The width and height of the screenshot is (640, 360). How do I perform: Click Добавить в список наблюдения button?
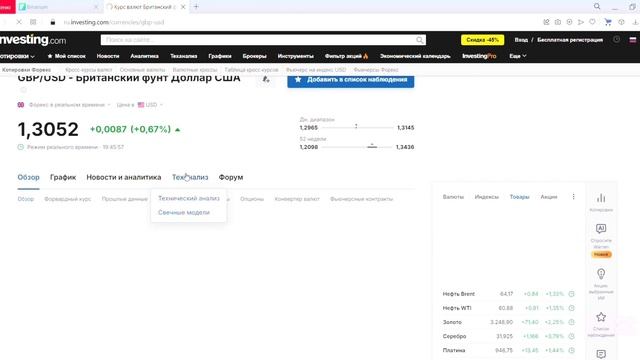click(x=351, y=80)
